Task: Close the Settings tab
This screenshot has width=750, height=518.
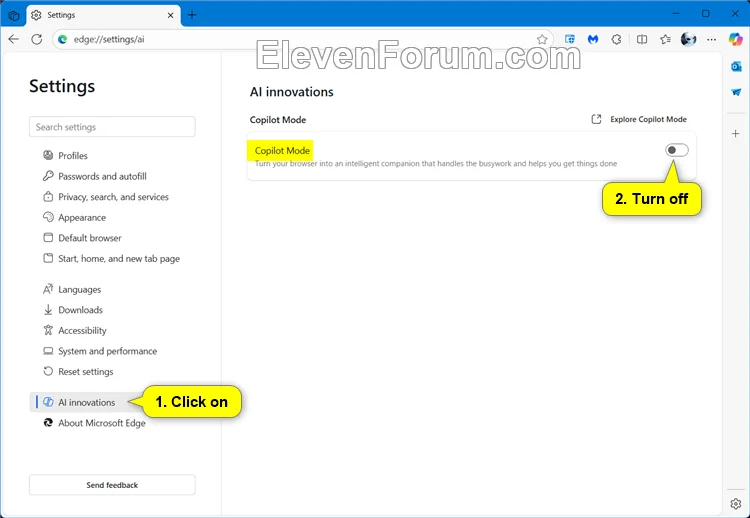Action: point(170,15)
